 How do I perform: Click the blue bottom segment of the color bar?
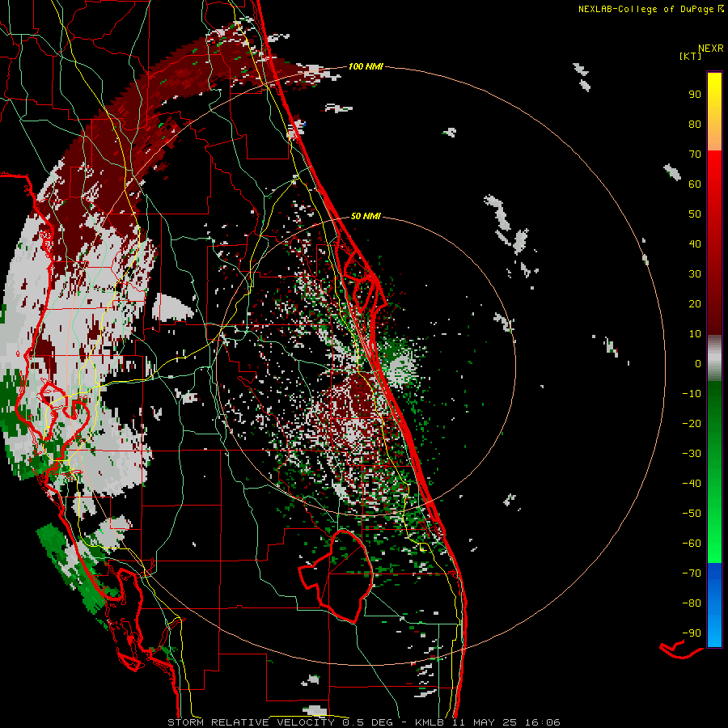714,605
